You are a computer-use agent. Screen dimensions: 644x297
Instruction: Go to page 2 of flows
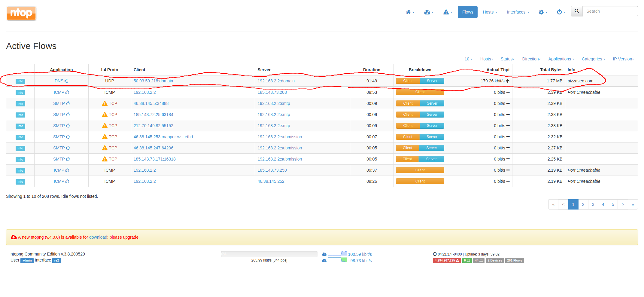point(583,204)
